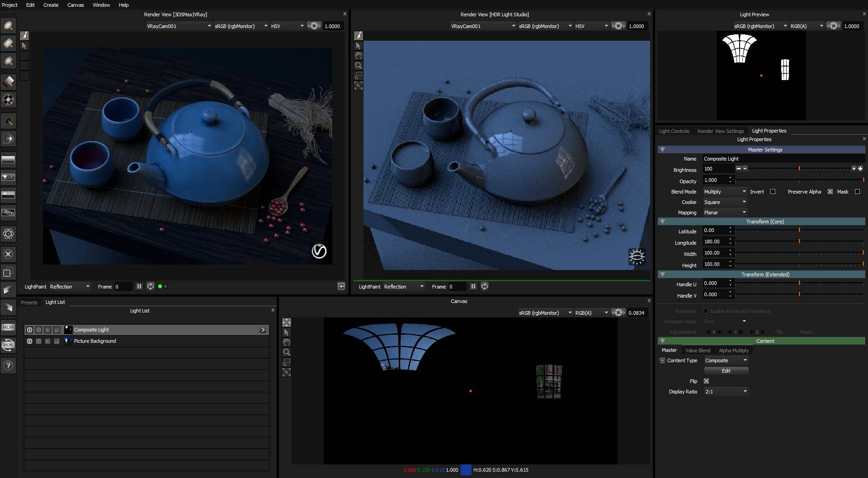Select the sun light icon in the far-left toolbar
The image size is (868, 478).
[x=8, y=139]
